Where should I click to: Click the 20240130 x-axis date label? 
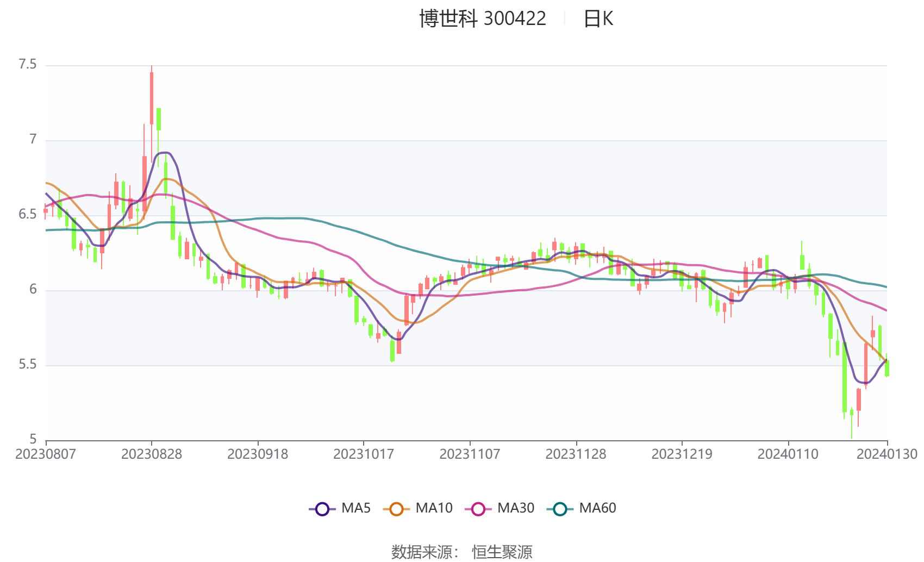point(887,454)
